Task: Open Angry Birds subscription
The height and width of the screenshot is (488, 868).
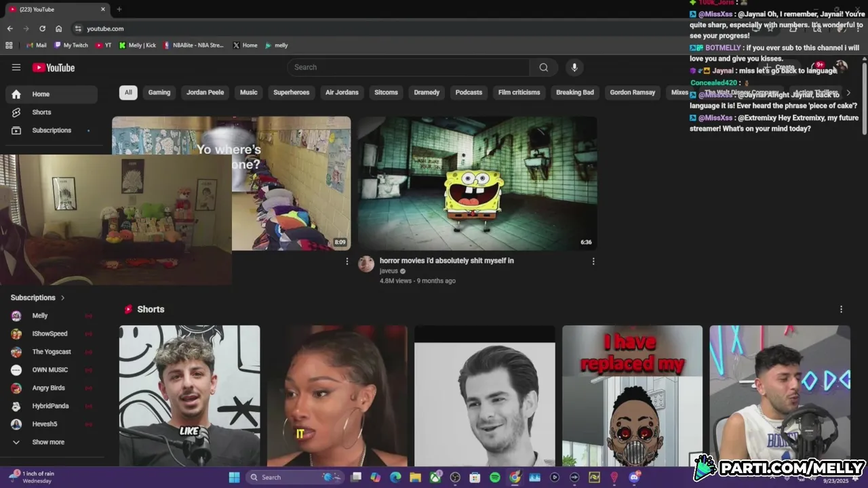Action: pyautogui.click(x=52, y=388)
